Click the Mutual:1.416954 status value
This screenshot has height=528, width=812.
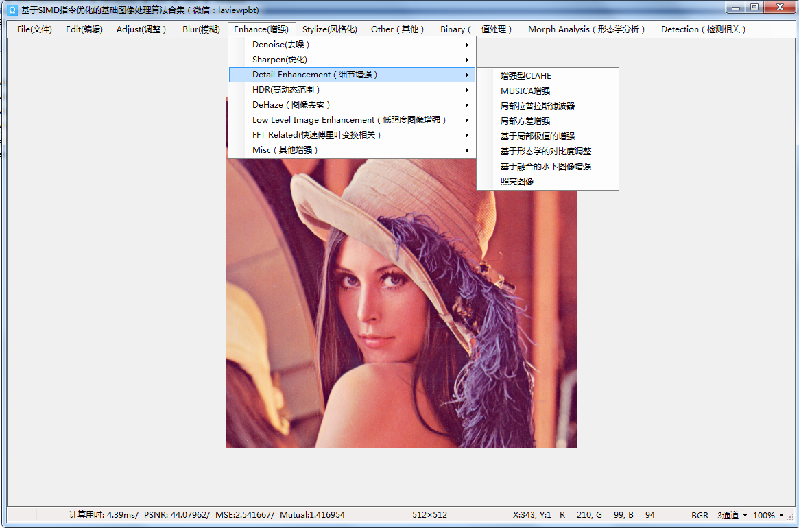coord(312,515)
